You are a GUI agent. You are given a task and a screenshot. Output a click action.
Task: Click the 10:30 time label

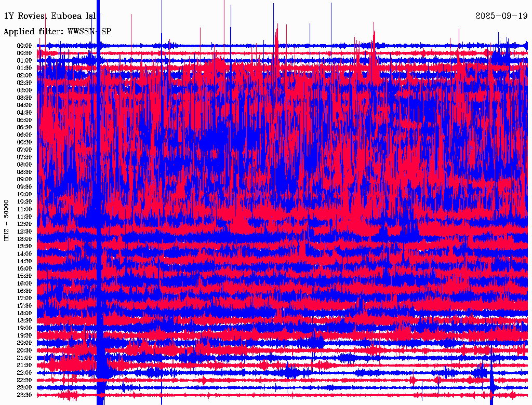click(24, 201)
